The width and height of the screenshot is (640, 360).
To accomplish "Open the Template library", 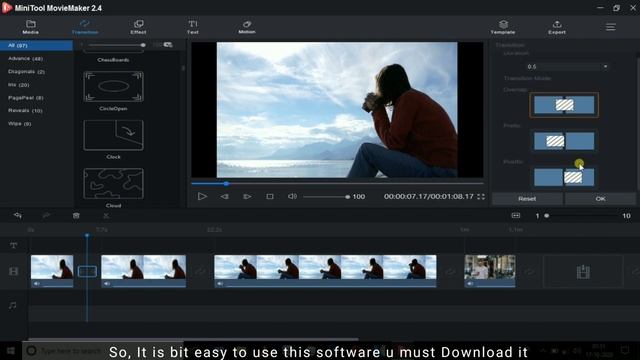I will tap(503, 27).
